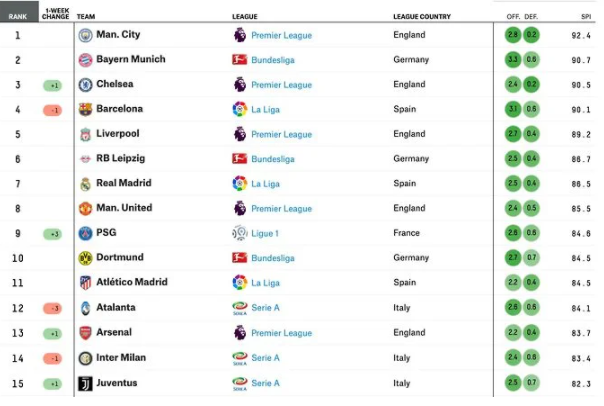Image resolution: width=604 pixels, height=406 pixels.
Task: Click PSG's +3 weekly change badge
Action: pos(52,234)
